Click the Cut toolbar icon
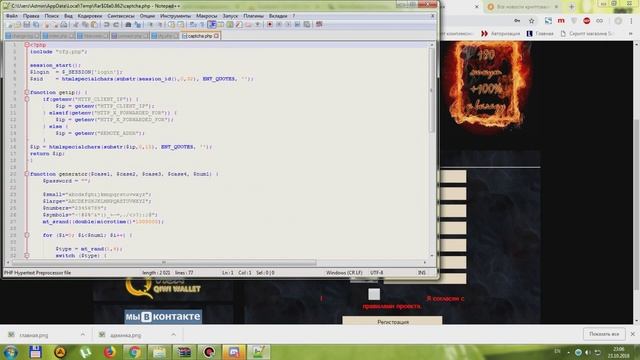The height and width of the screenshot is (360, 640). click(76, 25)
